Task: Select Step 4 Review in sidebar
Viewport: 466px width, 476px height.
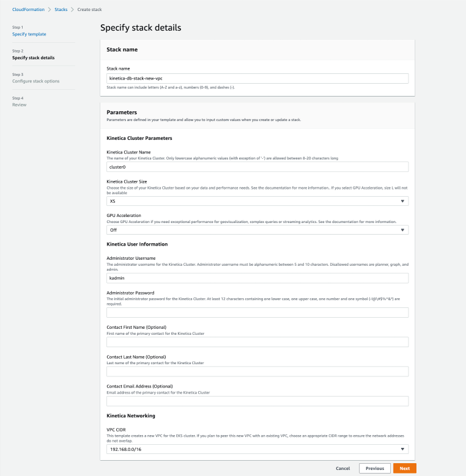Action: tap(19, 104)
